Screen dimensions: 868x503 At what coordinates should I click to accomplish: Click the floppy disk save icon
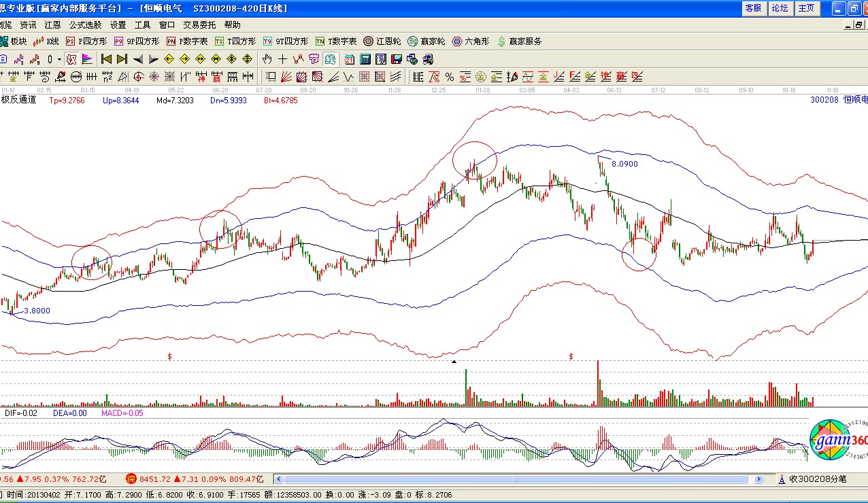coord(396,59)
